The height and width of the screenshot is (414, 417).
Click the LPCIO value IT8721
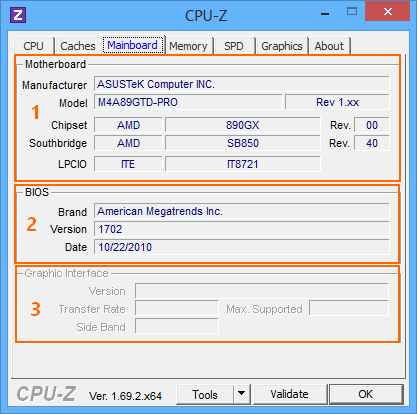(x=243, y=164)
